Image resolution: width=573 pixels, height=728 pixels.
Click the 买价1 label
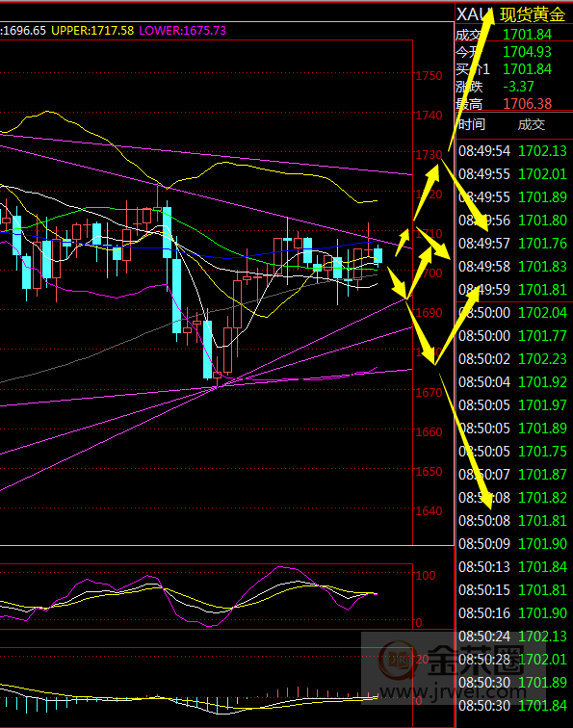pyautogui.click(x=473, y=69)
